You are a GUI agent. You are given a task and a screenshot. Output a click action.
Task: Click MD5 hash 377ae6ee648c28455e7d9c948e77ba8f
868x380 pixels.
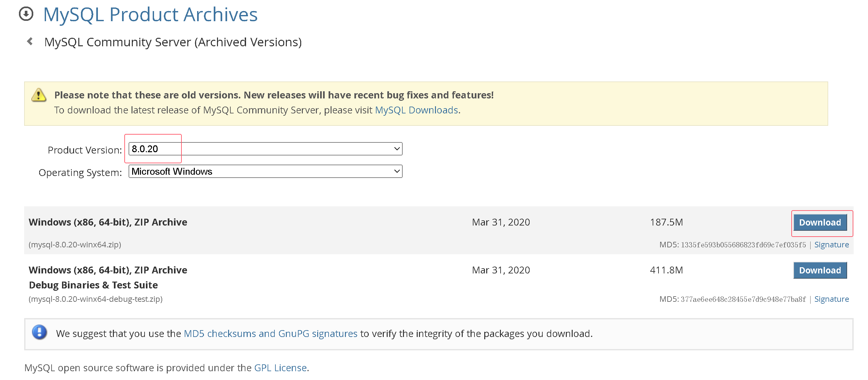743,300
